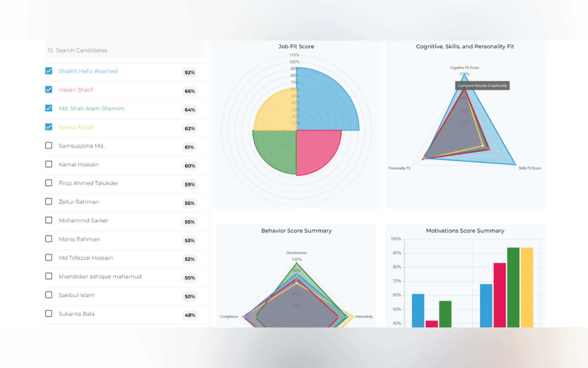Screen dimensions: 588x368
Task: Click tallest yellow bar in Motivations chart
Action: click(527, 287)
